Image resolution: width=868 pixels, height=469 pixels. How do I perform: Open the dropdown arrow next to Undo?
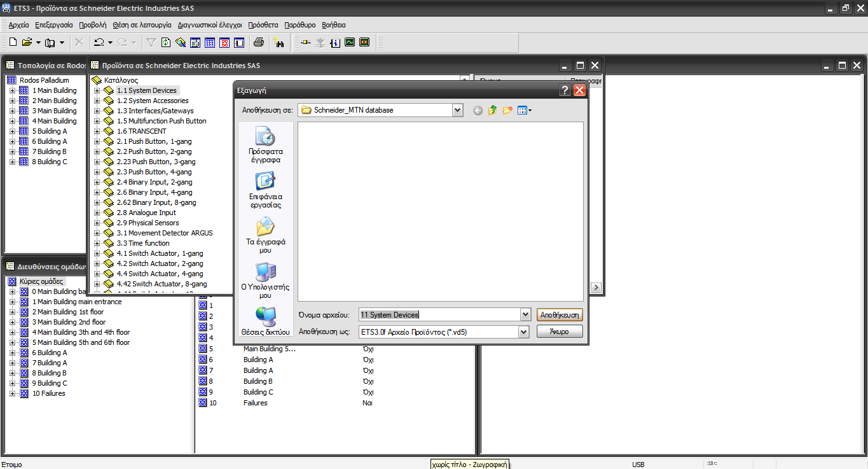(110, 43)
